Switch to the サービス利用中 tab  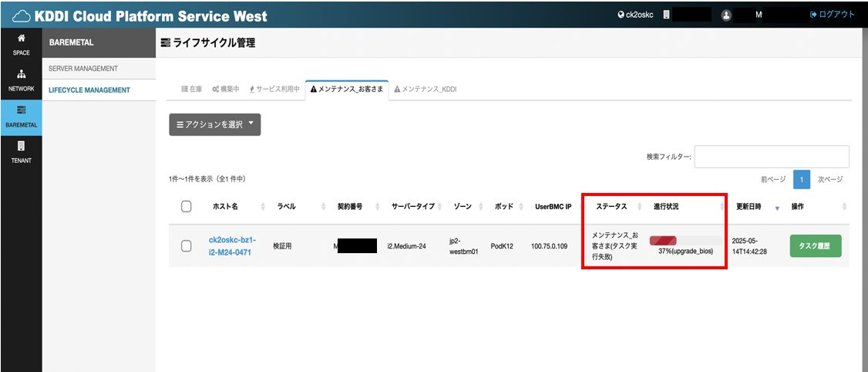[274, 90]
